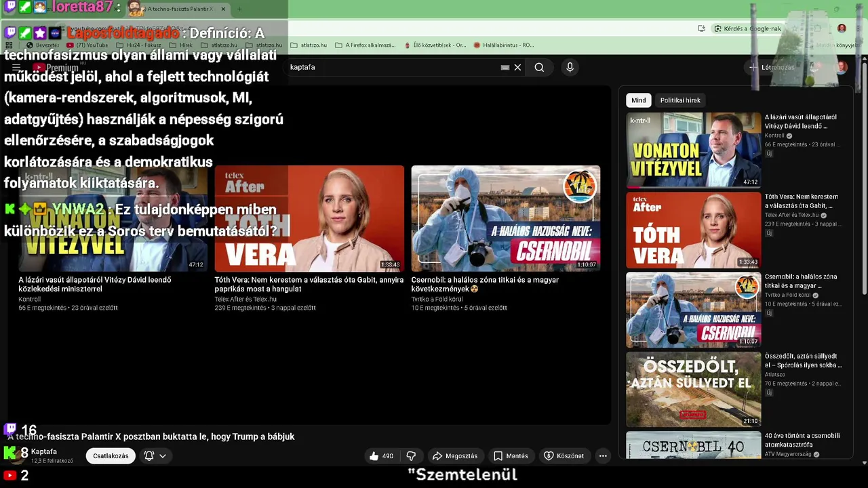Click the Mentés save button
This screenshot has width=868, height=488.
[511, 455]
